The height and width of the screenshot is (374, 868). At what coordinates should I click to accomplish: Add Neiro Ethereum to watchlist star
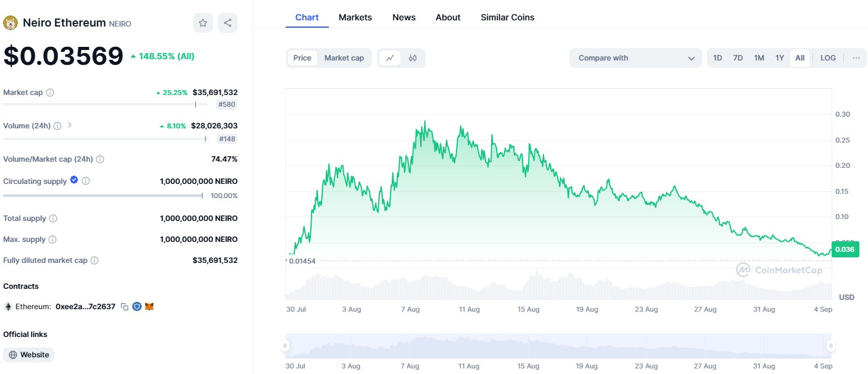click(x=202, y=23)
